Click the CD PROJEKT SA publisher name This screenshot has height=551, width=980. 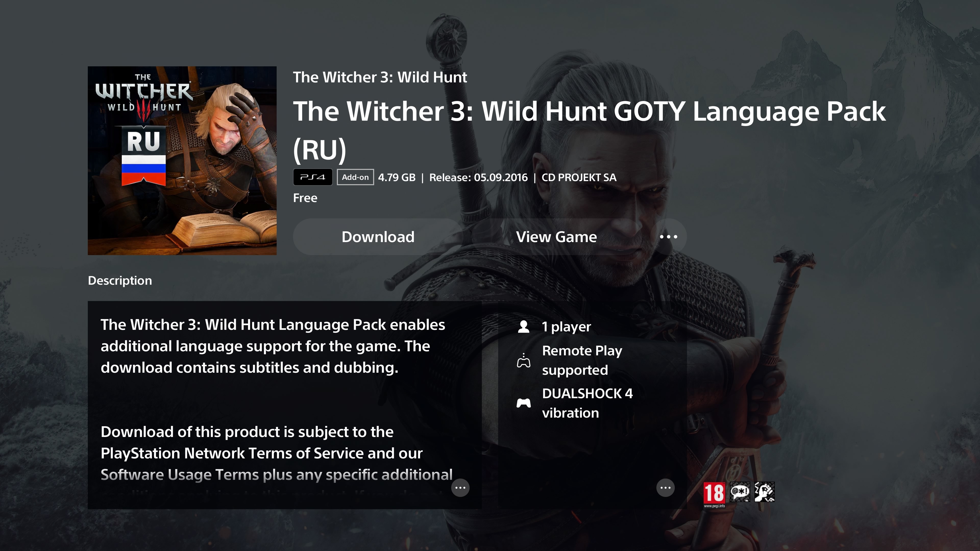(x=579, y=178)
